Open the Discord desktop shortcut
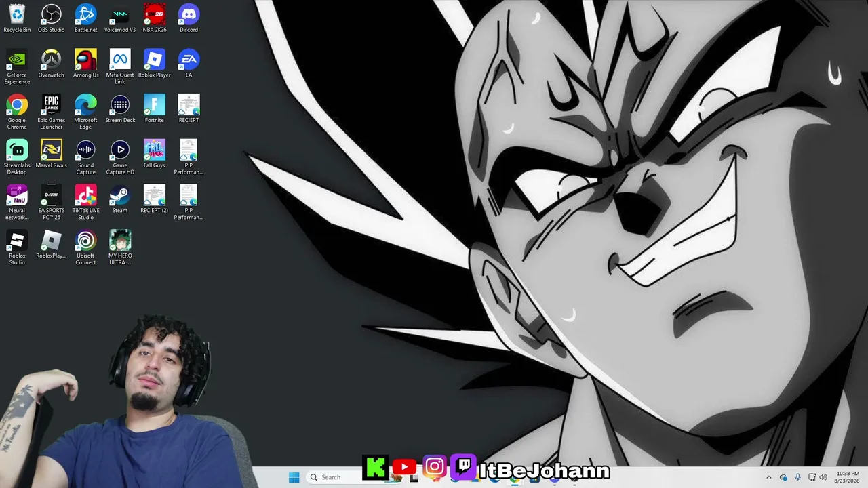 189,18
